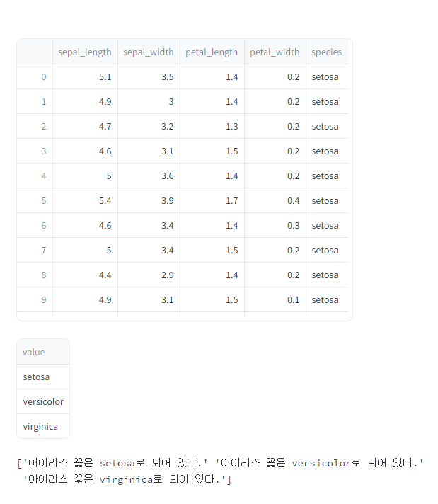The image size is (438, 504).
Task: Click output text containing 'versicolor로 되어 있다'
Action: [319, 463]
